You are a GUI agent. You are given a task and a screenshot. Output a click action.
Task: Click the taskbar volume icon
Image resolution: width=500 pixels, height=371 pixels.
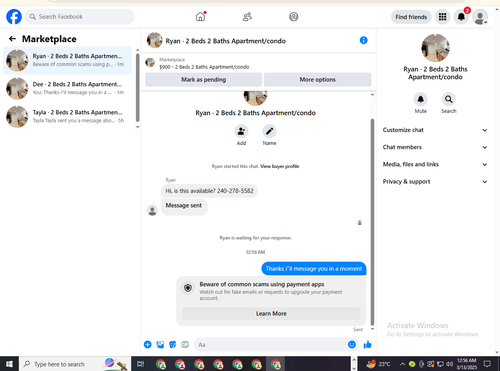tap(450, 364)
